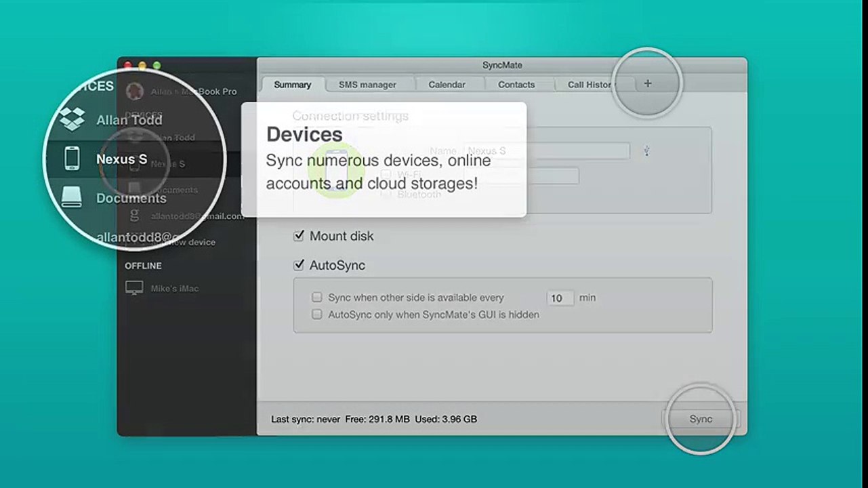The width and height of the screenshot is (868, 488).
Task: Click the device Name field
Action: 547,151
